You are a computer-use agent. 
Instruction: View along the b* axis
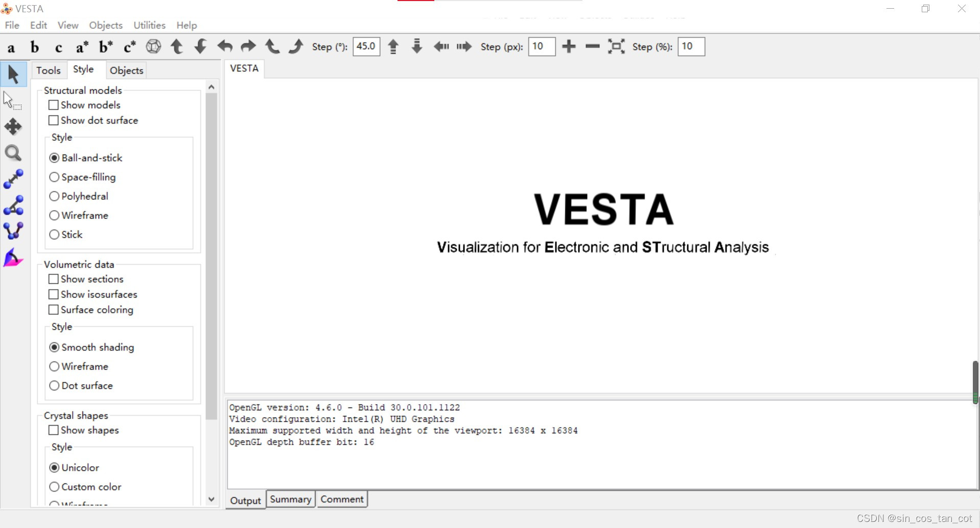click(106, 48)
